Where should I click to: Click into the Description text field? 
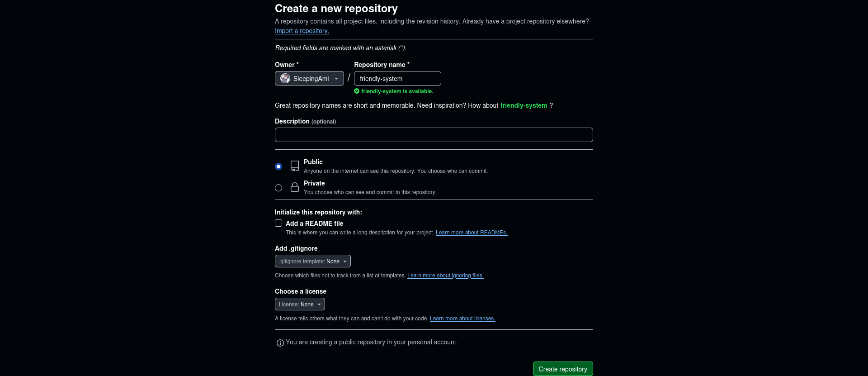coord(434,135)
